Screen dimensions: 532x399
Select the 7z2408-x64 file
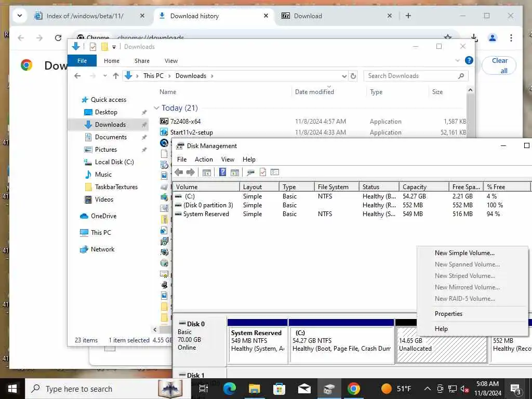(x=185, y=122)
